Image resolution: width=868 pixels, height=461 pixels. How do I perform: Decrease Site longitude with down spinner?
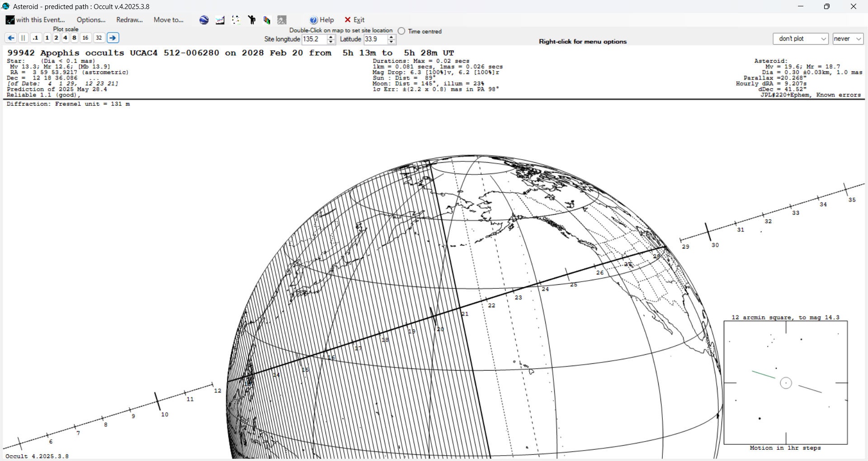[x=331, y=42]
